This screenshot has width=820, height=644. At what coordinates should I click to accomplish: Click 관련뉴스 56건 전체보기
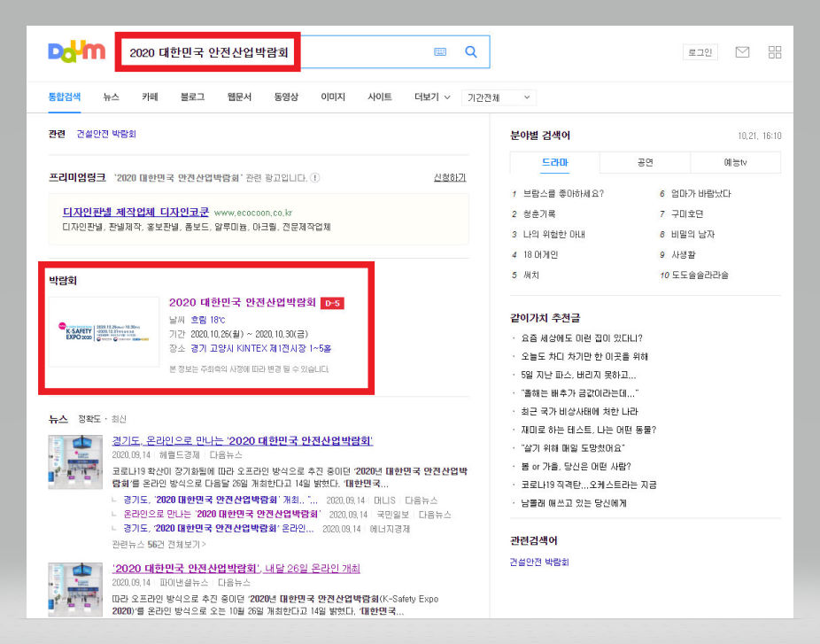point(159,545)
